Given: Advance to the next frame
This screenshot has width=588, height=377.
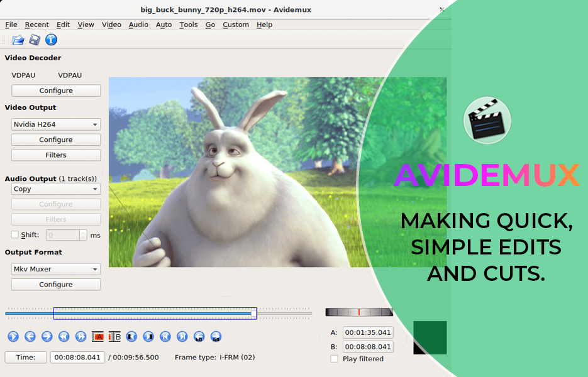Looking at the screenshot, I should [47, 337].
